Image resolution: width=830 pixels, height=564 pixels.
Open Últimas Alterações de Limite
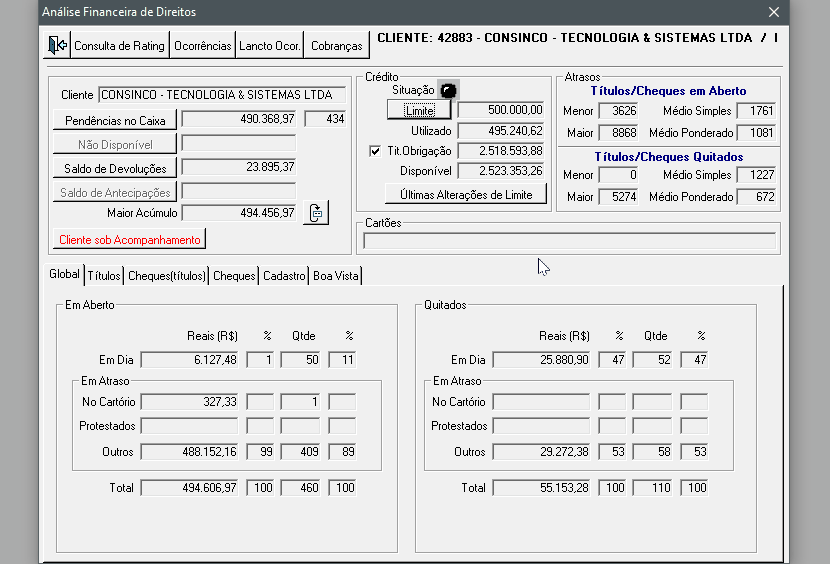coord(466,194)
